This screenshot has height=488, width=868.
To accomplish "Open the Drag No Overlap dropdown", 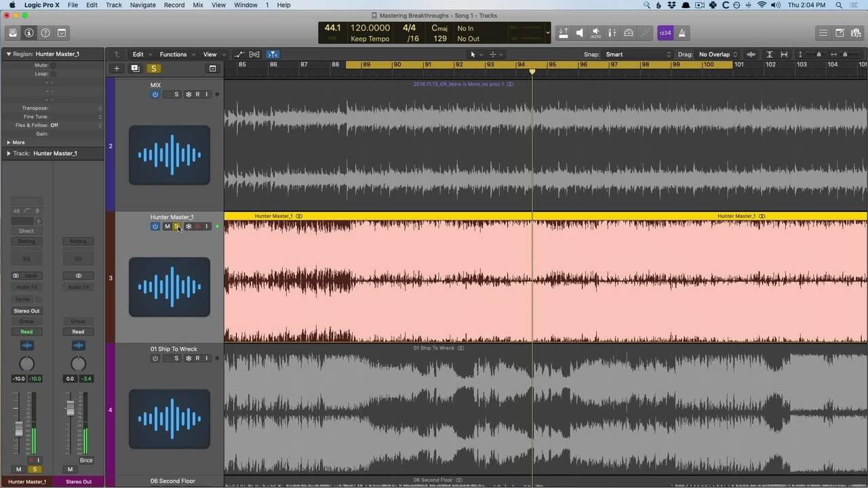I will pos(717,54).
